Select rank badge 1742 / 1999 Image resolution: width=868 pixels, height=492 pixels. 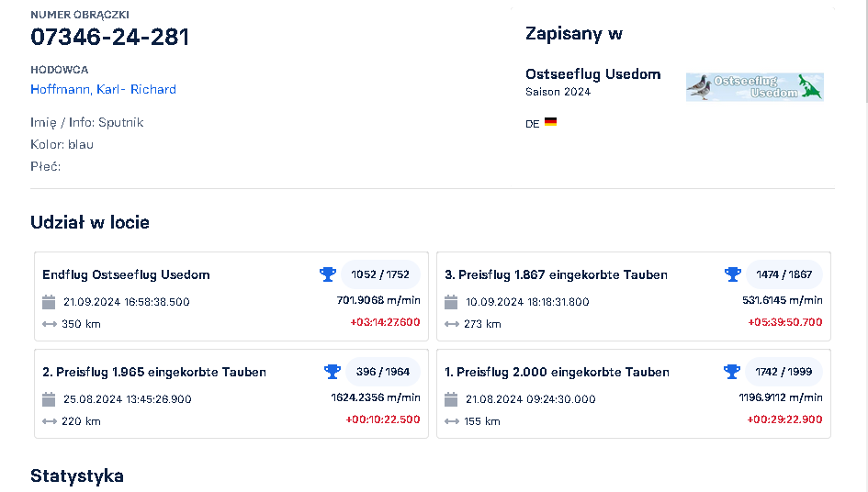point(783,372)
